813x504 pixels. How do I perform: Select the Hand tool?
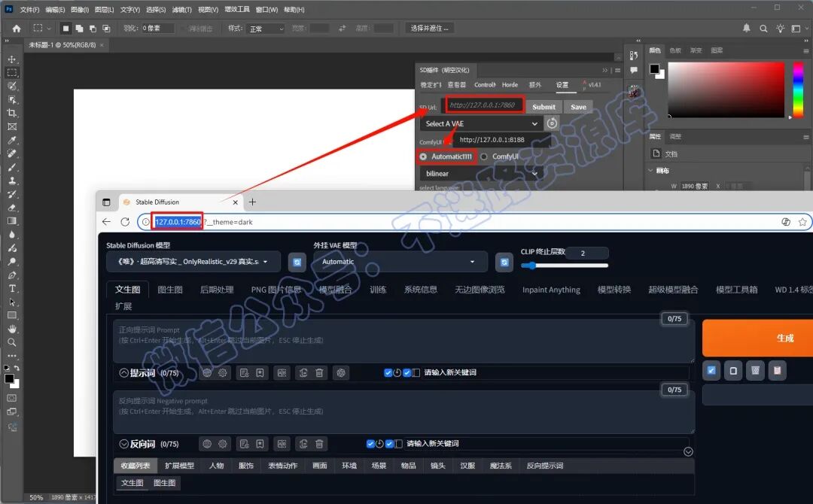[x=12, y=329]
